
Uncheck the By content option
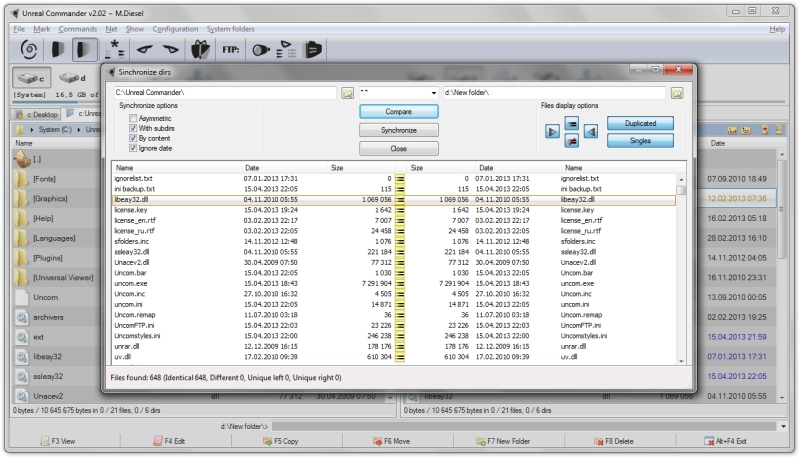[x=133, y=138]
